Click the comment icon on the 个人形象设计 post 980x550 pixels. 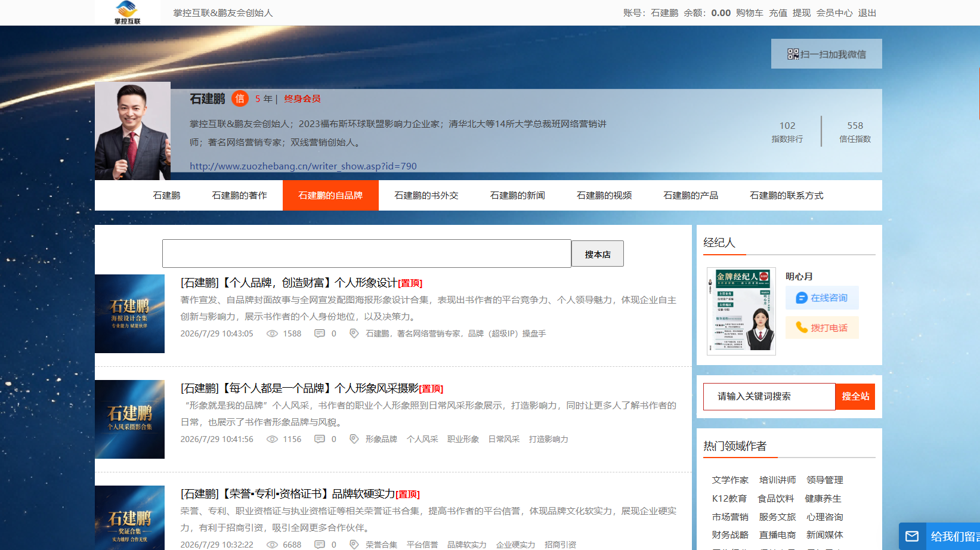[320, 334]
